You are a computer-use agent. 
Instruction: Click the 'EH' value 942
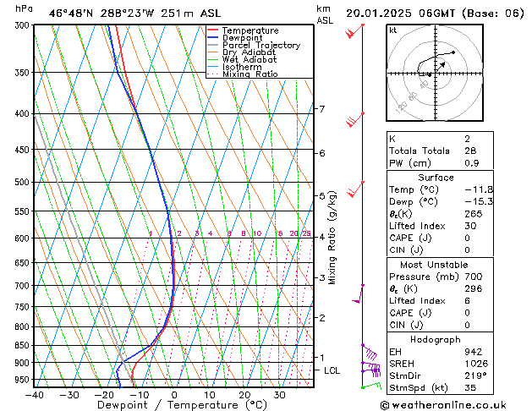point(474,352)
